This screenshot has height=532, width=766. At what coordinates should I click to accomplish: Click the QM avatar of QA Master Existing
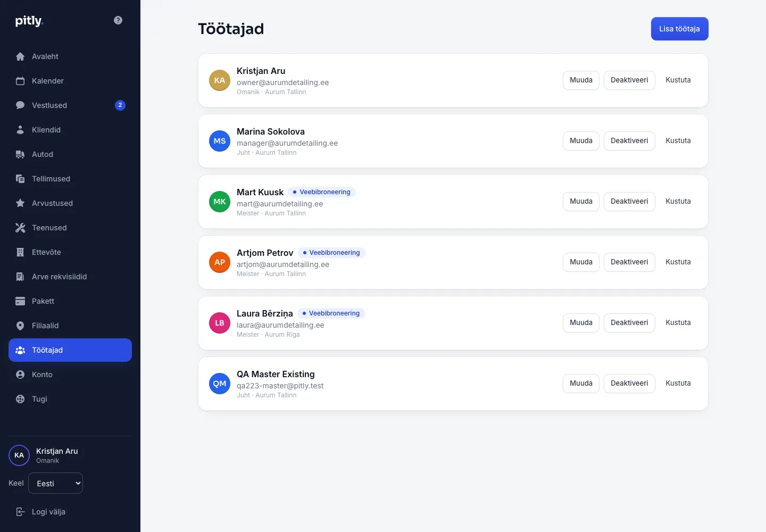[x=220, y=384]
